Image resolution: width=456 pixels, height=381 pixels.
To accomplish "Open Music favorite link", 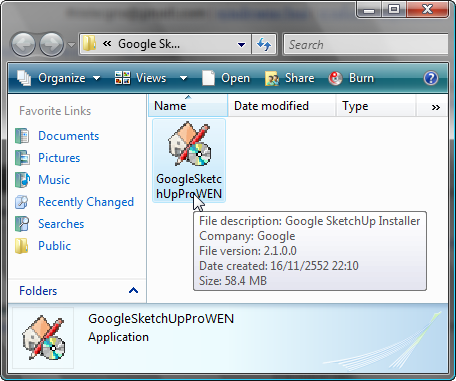I will (54, 180).
